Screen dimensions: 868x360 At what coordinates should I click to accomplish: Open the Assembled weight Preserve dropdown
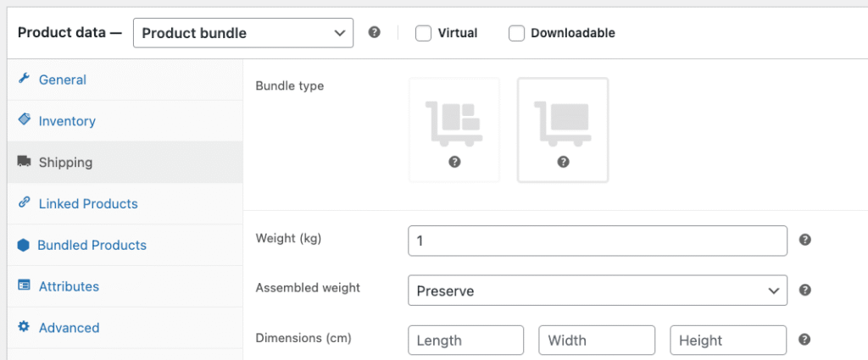598,291
